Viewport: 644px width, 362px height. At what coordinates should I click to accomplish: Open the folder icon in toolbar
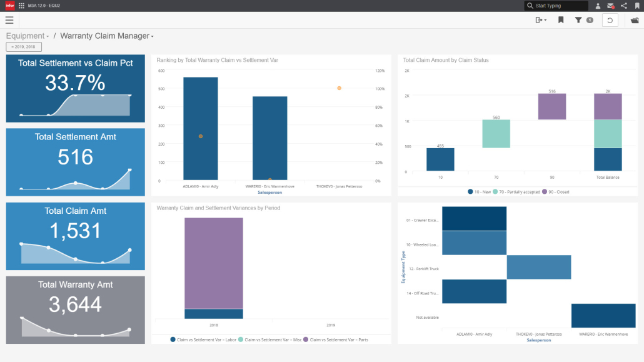635,20
